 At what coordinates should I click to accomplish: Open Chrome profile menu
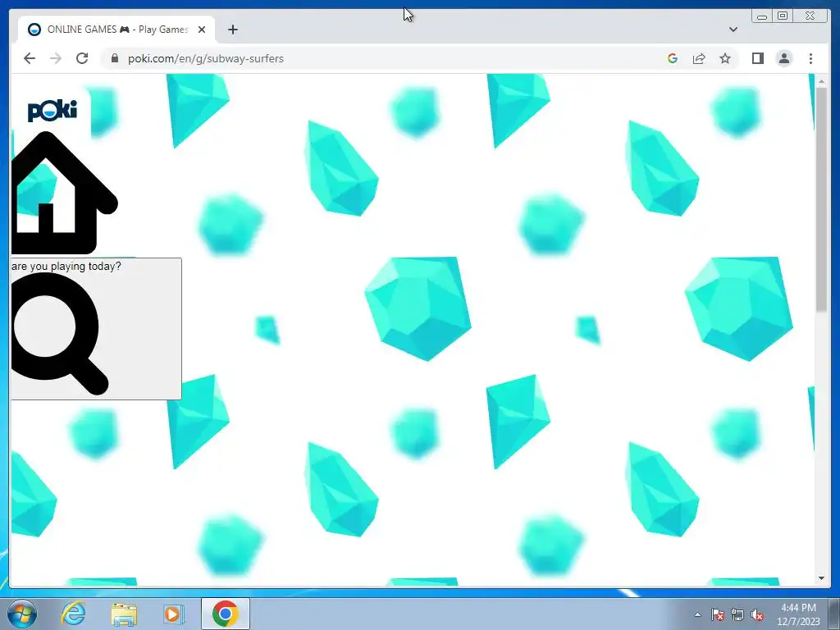[784, 58]
